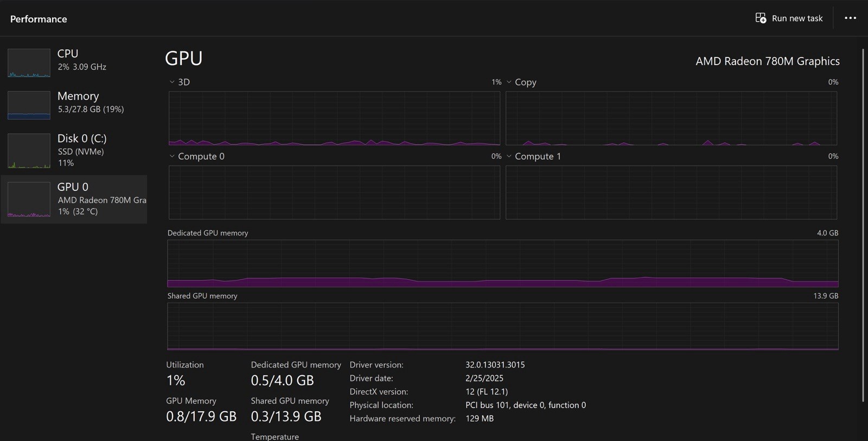Switch to the Disk 0 (C:) performance view
The width and height of the screenshot is (868, 441).
[74, 151]
